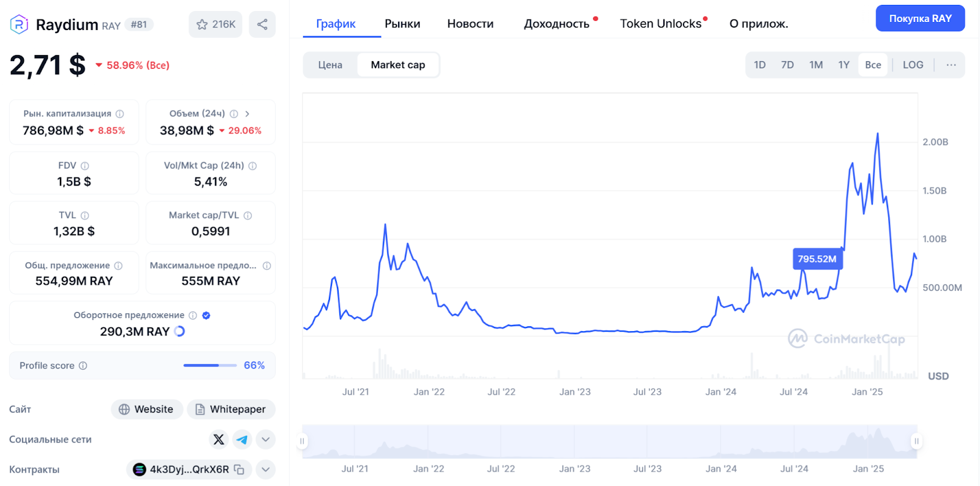Click the mini overview chart navigator
The image size is (980, 486).
click(x=609, y=441)
